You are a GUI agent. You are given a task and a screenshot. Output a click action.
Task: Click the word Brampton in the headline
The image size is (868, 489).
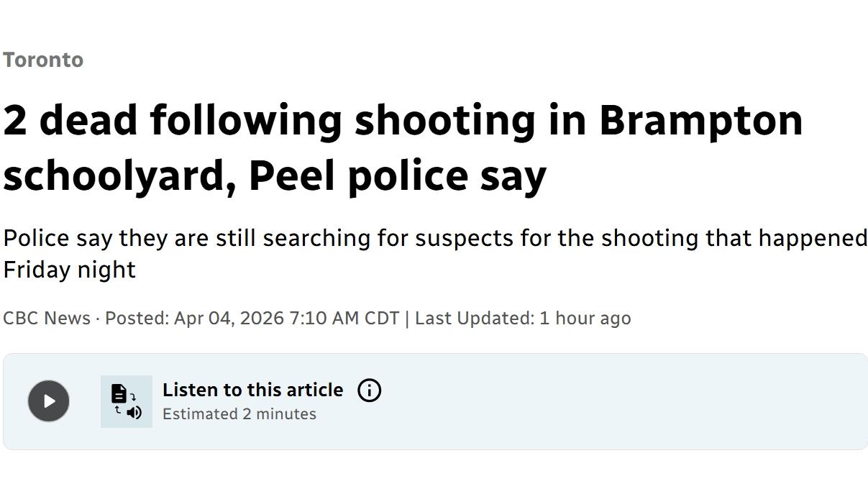[700, 121]
